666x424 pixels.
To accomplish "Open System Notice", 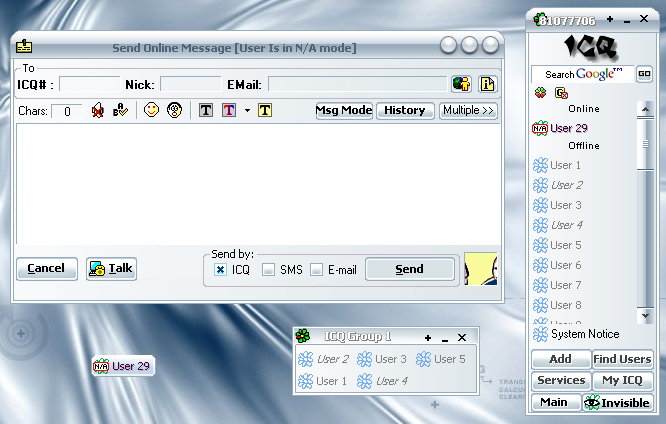I will pyautogui.click(x=576, y=334).
